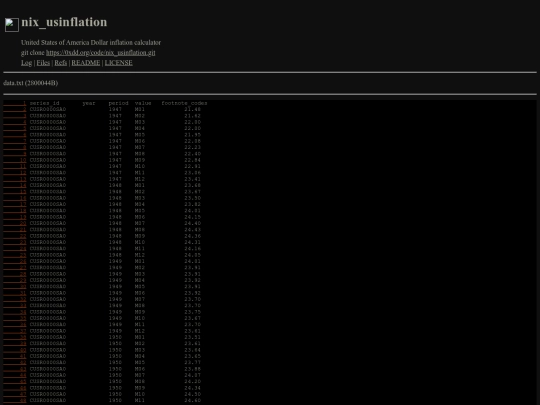
Task: Click the period column header
Action: tap(118, 103)
